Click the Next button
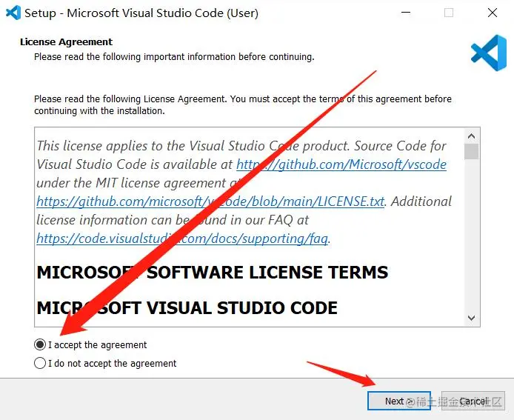Viewport: 514px width, 420px height. (x=399, y=401)
